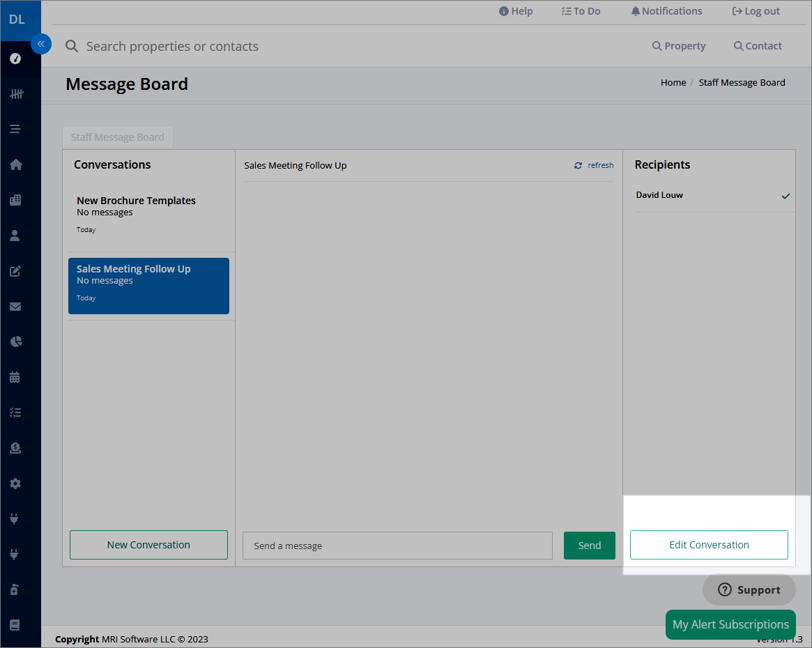
Task: Open the list lines icon in sidebar
Action: (x=15, y=129)
